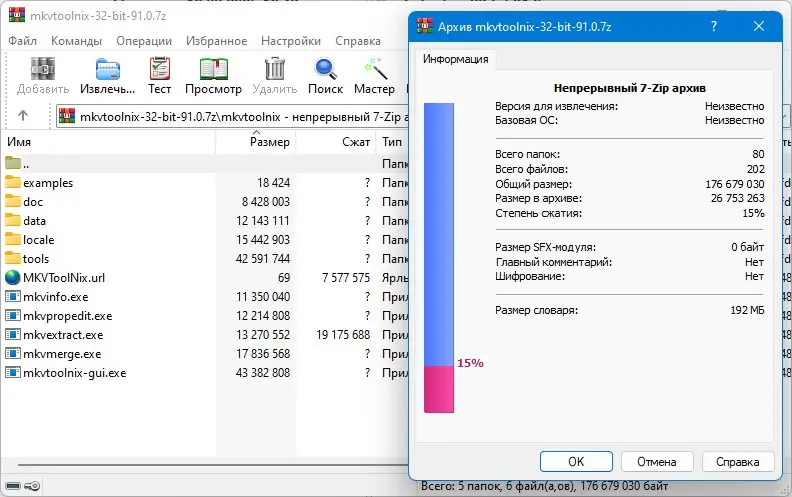
Task: Select the data folder icon
Action: coord(13,220)
